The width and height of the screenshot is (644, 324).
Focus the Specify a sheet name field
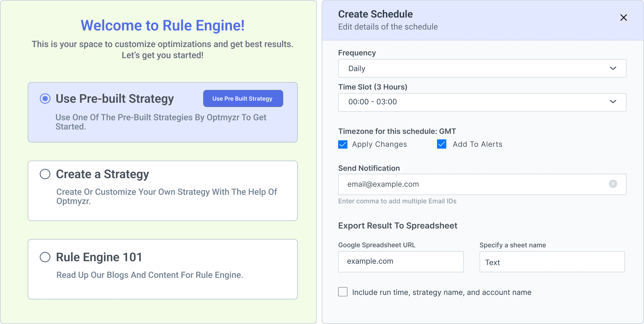pyautogui.click(x=552, y=261)
